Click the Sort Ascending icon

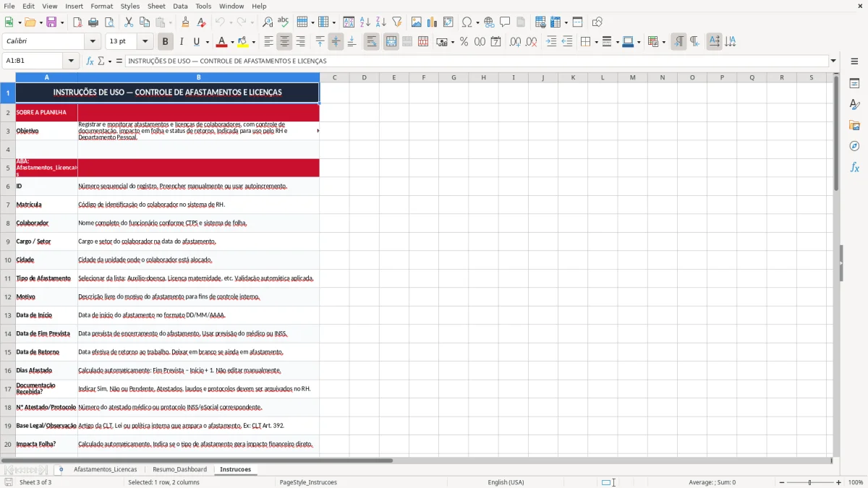pyautogui.click(x=365, y=22)
